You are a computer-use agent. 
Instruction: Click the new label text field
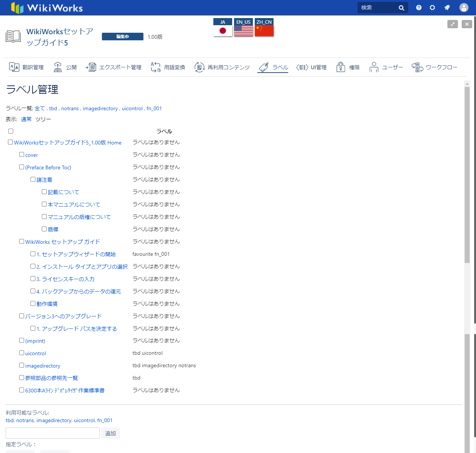[x=53, y=433]
